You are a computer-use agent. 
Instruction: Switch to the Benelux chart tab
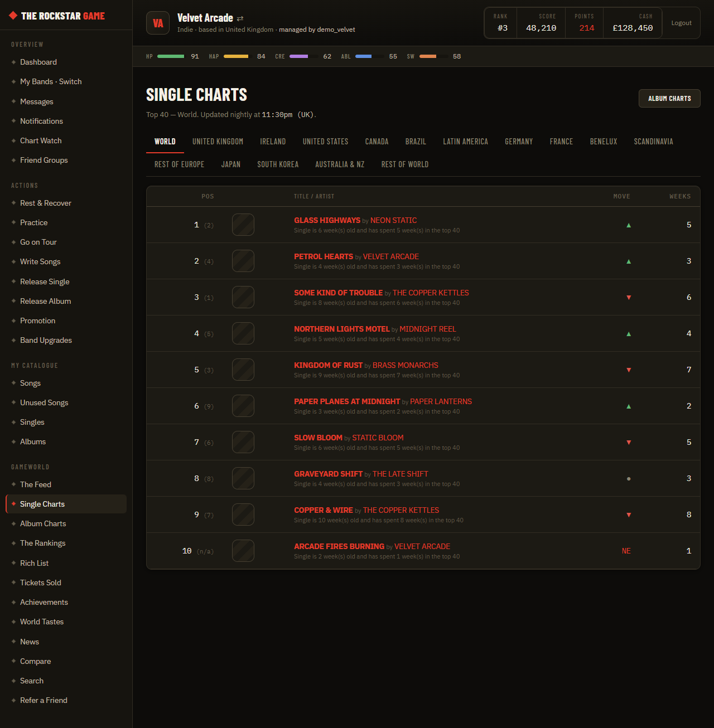click(x=604, y=142)
